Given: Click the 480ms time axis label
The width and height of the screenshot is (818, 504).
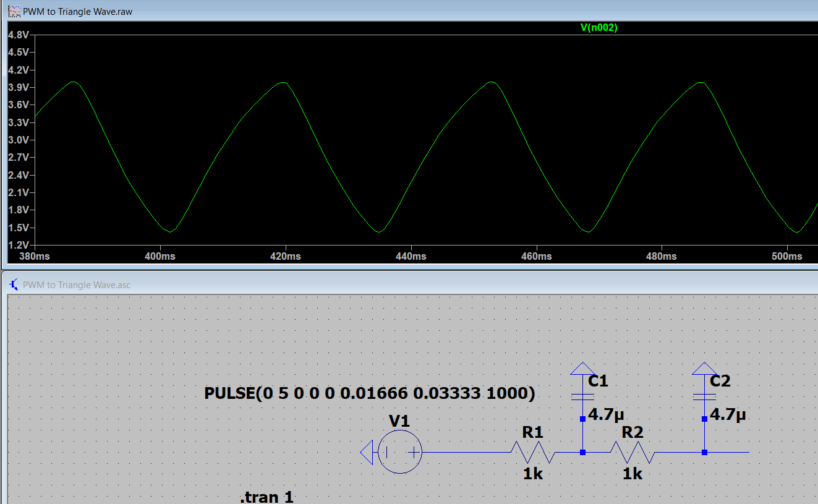Looking at the screenshot, I should coord(662,256).
